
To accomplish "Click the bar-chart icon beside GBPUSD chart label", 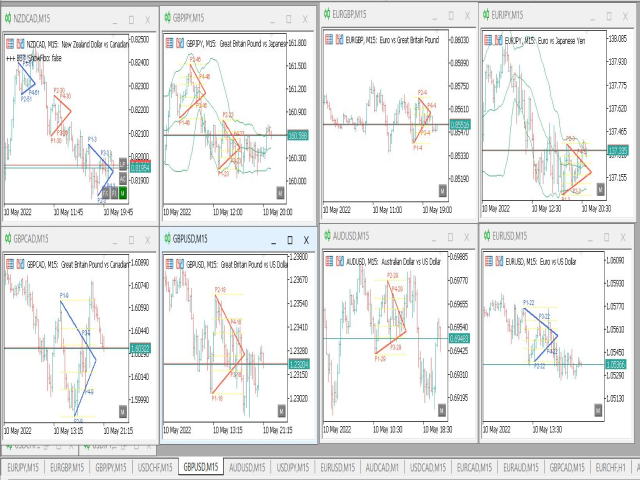I will pyautogui.click(x=180, y=264).
